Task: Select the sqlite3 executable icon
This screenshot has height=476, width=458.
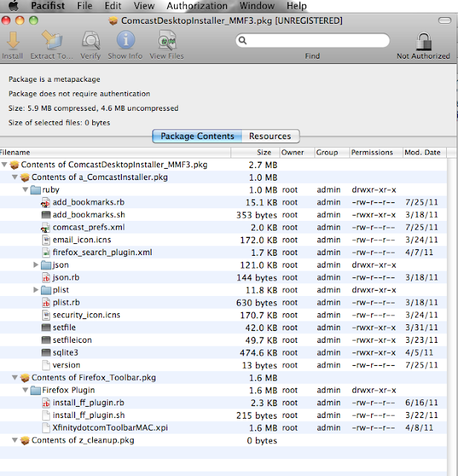Action: 46,353
